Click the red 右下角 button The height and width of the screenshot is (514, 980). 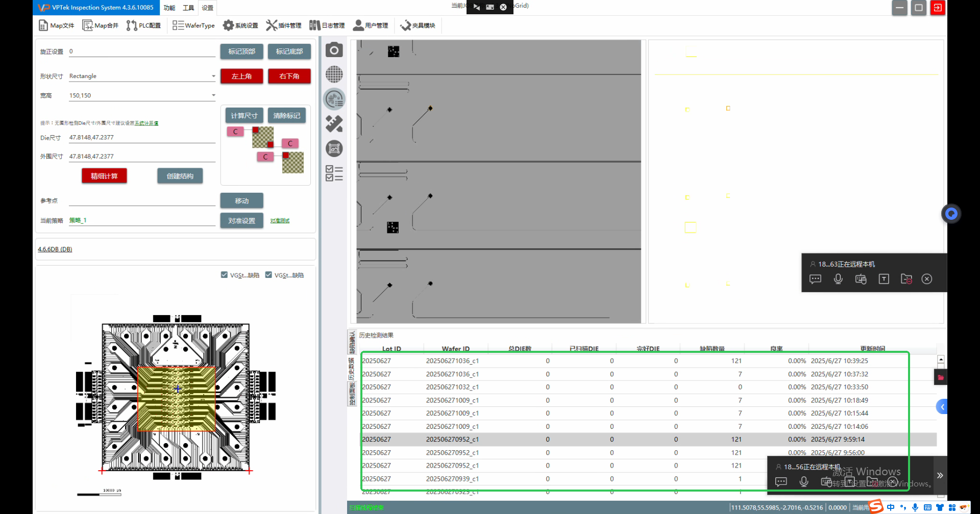tap(289, 76)
